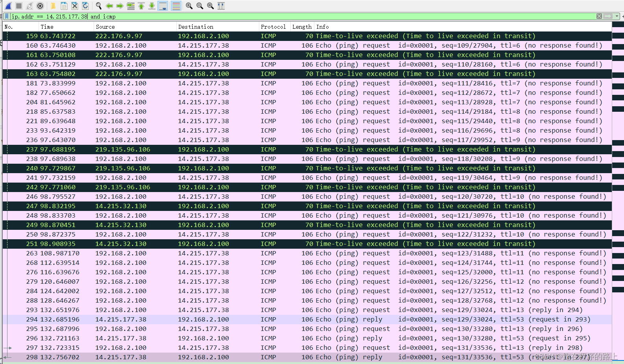Stop the running packet capture
Image resolution: width=624 pixels, height=364 pixels.
tap(18, 6)
